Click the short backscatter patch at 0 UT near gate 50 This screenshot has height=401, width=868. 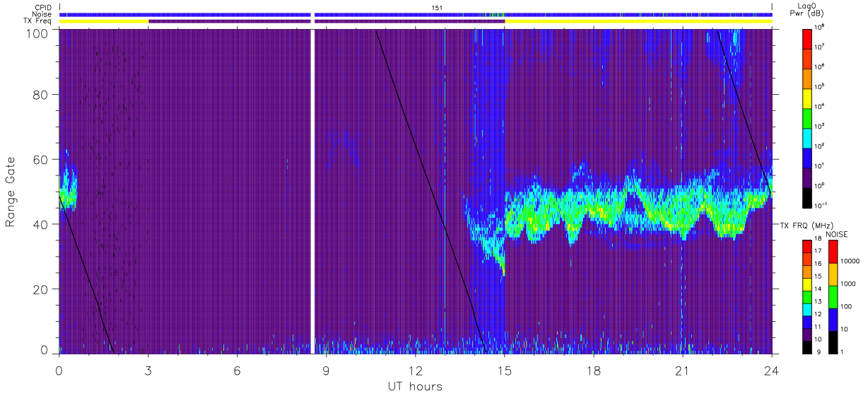[x=67, y=187]
